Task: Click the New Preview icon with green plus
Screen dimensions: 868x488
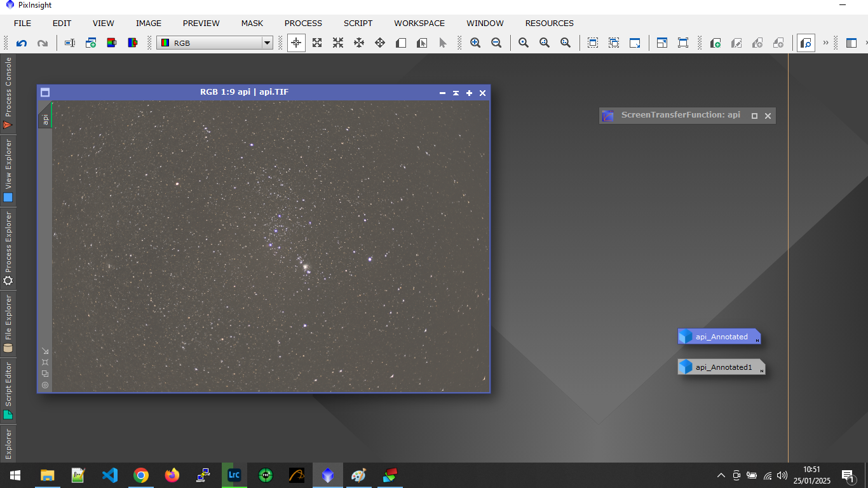Action: 715,43
